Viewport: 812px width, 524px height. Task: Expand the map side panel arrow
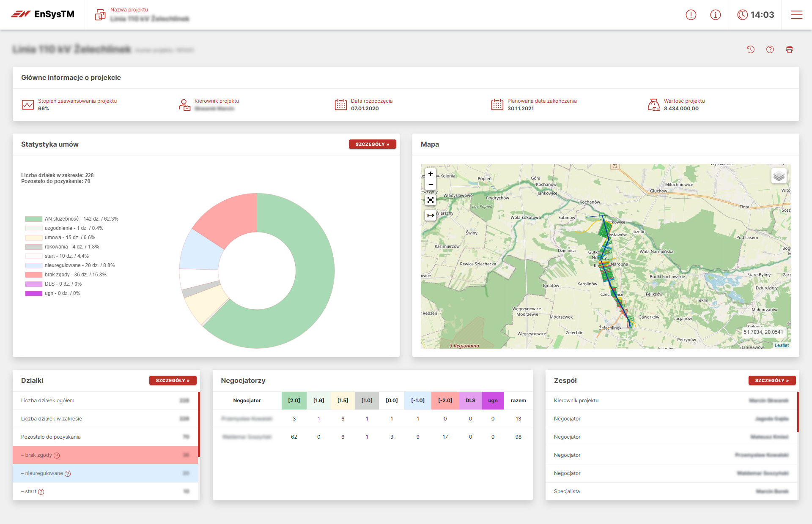click(x=431, y=215)
